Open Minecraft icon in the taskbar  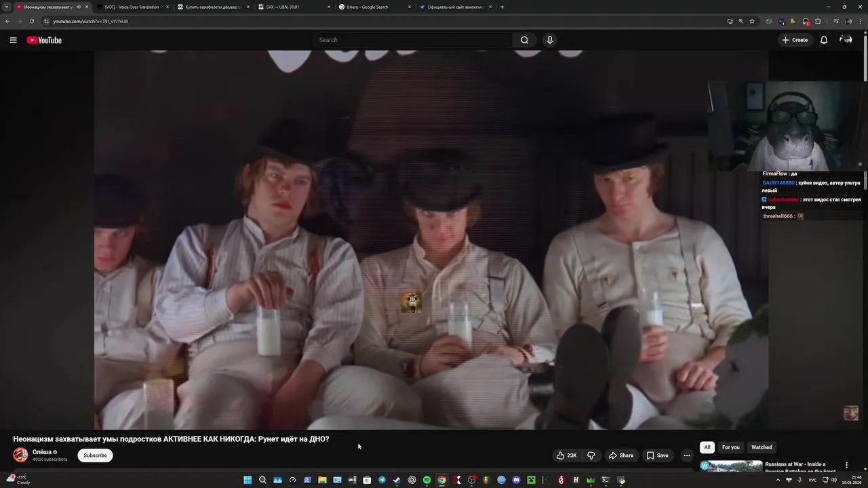pos(531,480)
